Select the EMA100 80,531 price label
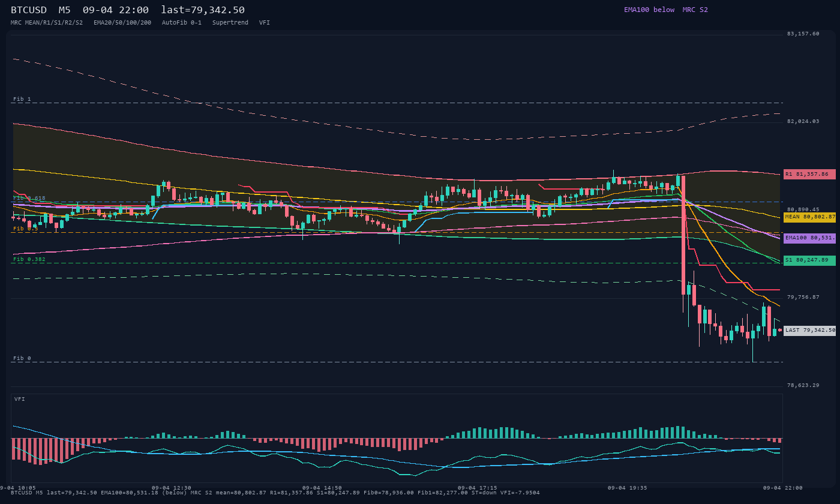840x504 pixels. 809,238
